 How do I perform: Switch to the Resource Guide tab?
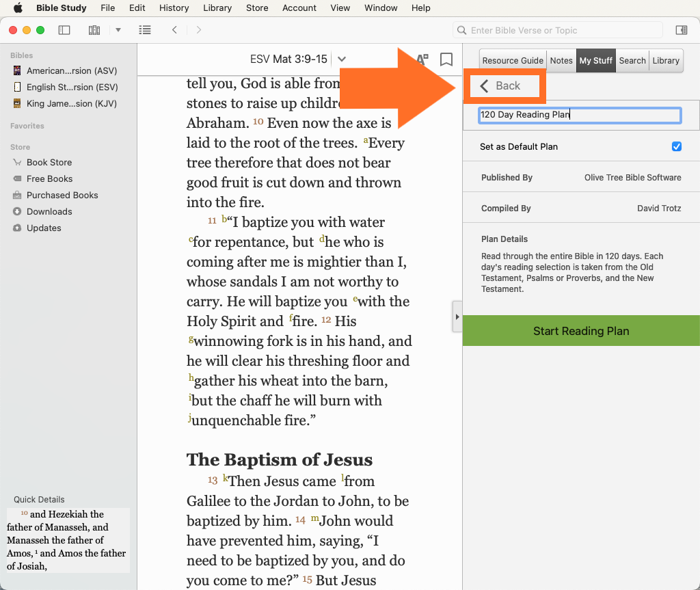tap(513, 60)
